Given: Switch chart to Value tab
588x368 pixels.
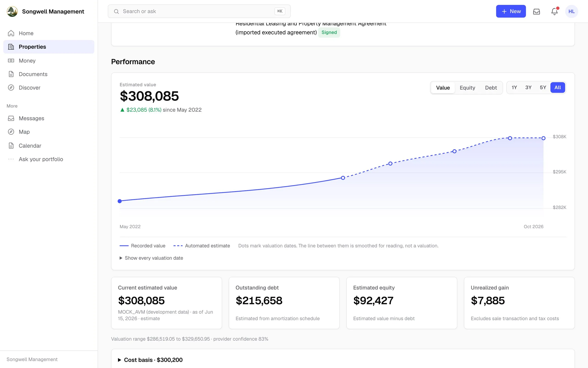Looking at the screenshot, I should 443,88.
